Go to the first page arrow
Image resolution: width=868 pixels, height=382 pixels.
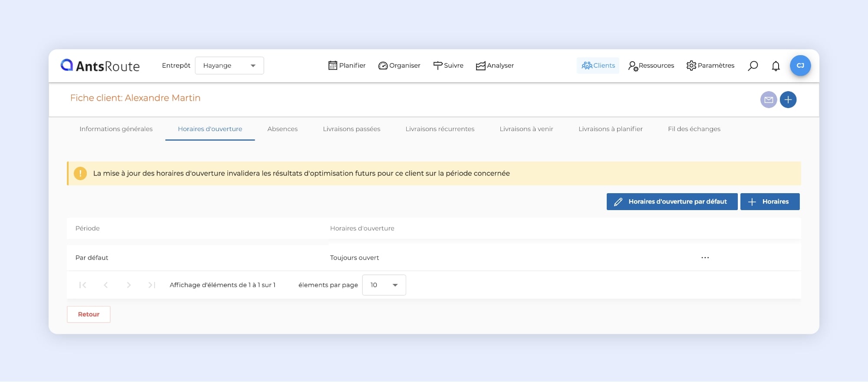pos(82,285)
